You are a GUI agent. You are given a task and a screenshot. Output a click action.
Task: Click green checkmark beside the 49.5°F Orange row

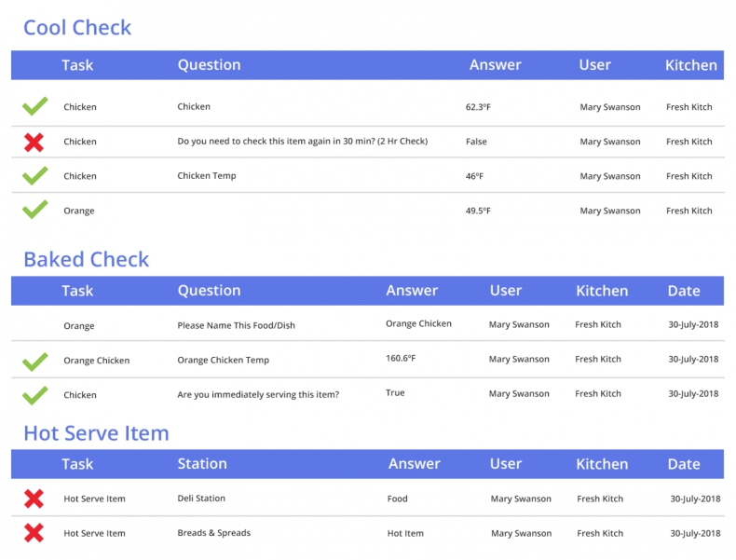(x=34, y=211)
